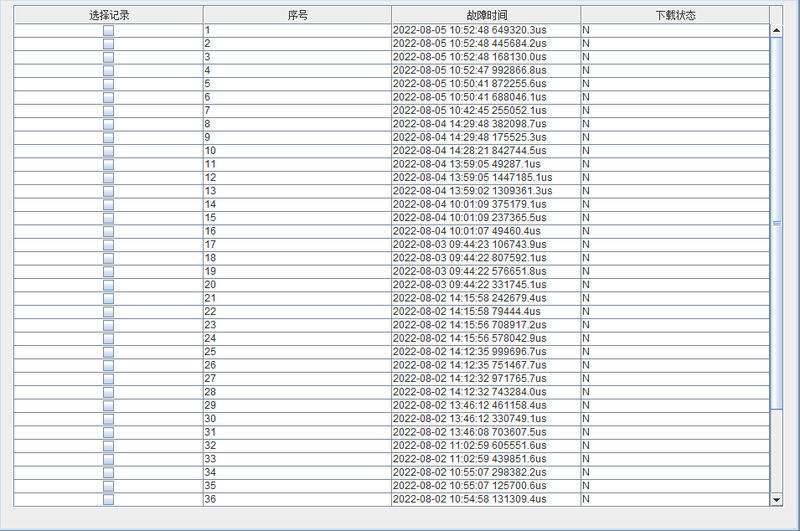The height and width of the screenshot is (531, 800).
Task: Tick the checkbox for record 29
Action: (108, 406)
